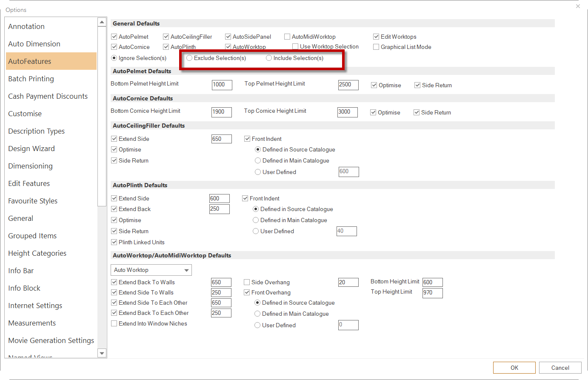The height and width of the screenshot is (380, 588).
Task: Select the Exclude Selection(s) radio button
Action: click(x=189, y=58)
